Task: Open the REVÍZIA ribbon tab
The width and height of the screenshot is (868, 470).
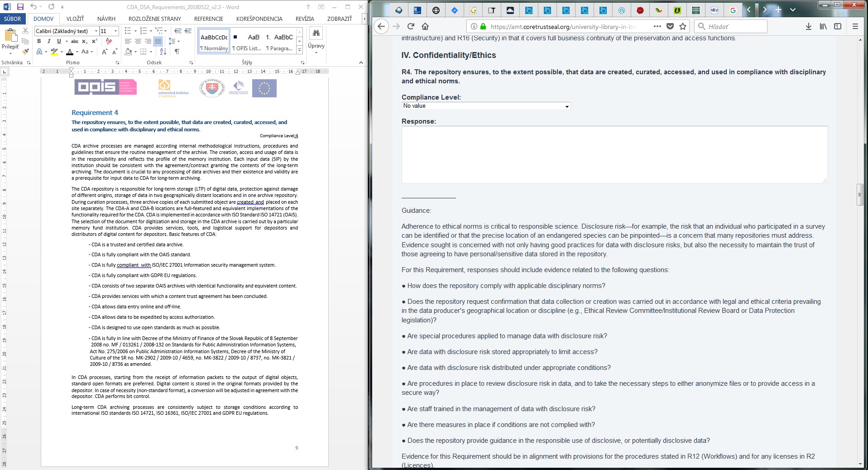Action: (305, 19)
